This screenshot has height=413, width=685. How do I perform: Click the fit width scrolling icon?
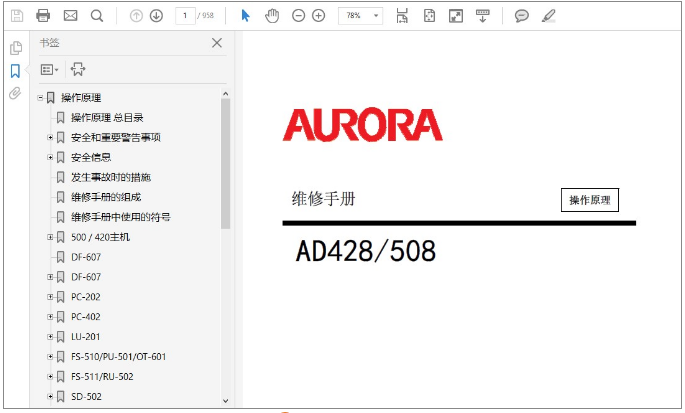402,16
